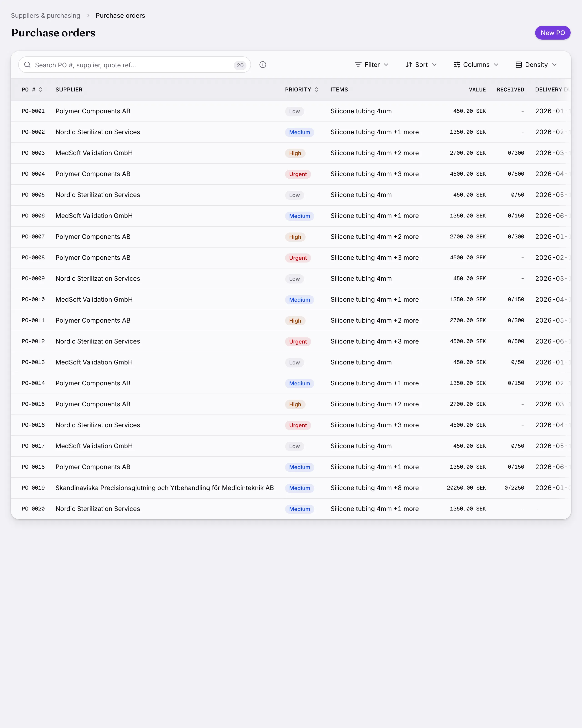Screen dimensions: 582x728
Task: Click the New PO button
Action: 553,33
